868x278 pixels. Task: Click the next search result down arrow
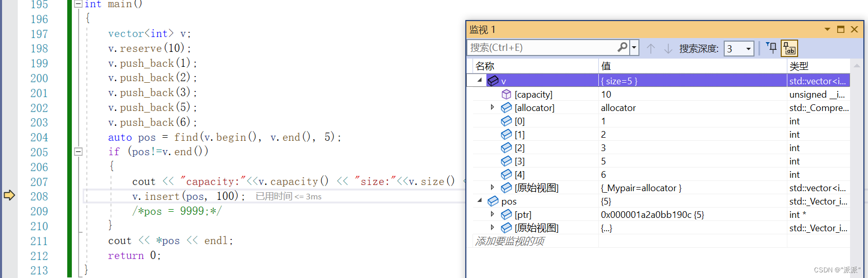668,48
